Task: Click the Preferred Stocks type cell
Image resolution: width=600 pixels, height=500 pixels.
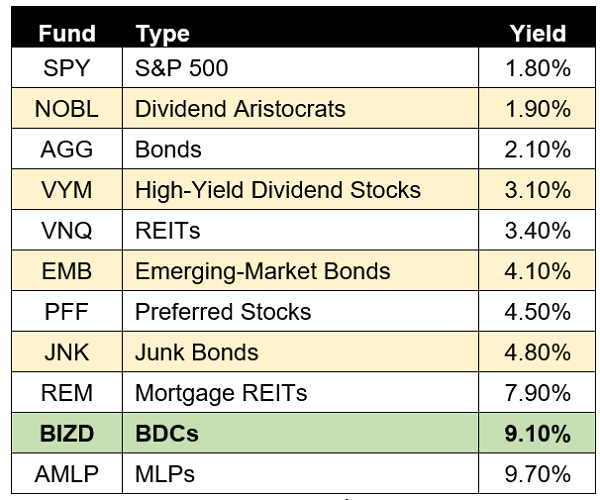Action: pos(300,311)
